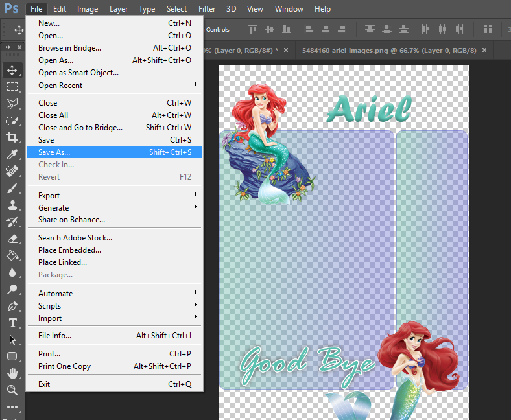Choose Place Embedded... menu item
This screenshot has width=511, height=420.
(x=114, y=250)
